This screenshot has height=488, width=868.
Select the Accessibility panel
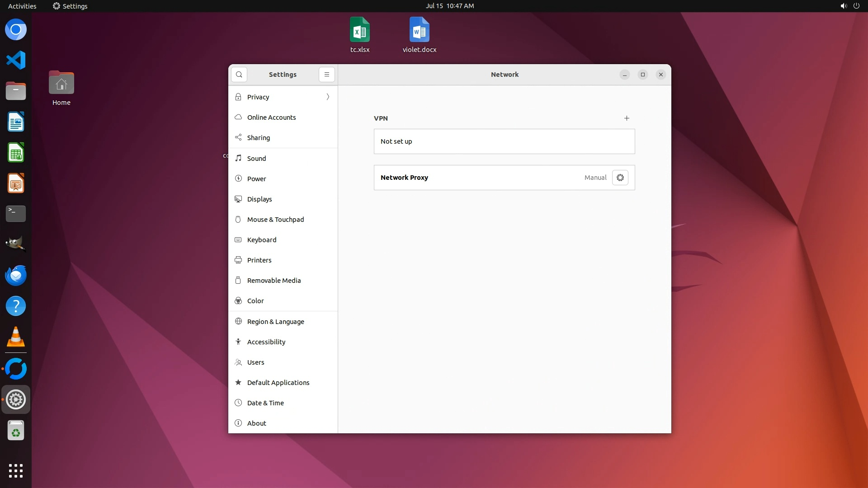point(266,342)
